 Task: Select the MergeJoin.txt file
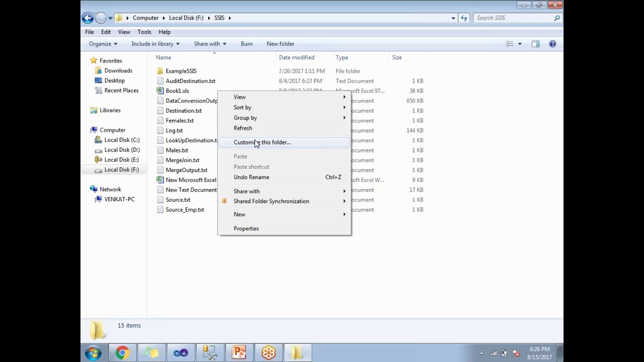[x=182, y=160]
